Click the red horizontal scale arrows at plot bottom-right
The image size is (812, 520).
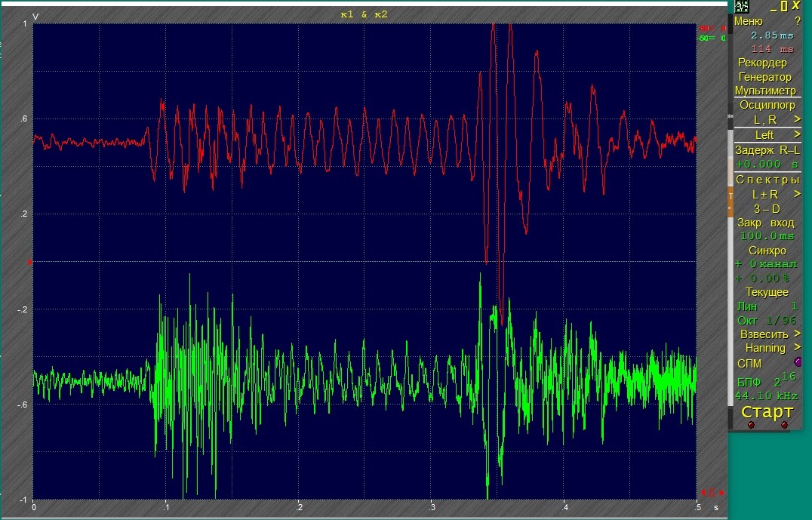point(712,493)
